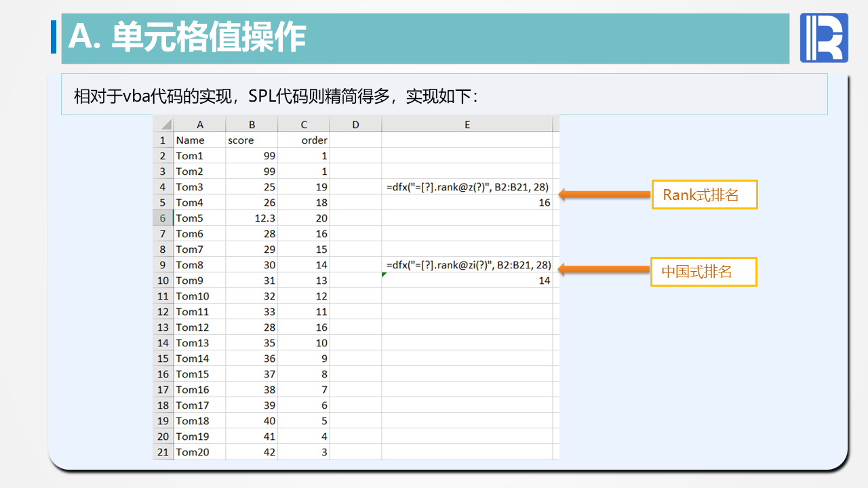This screenshot has width=868, height=488.
Task: Select the cell containing Tom5
Action: coord(200,218)
